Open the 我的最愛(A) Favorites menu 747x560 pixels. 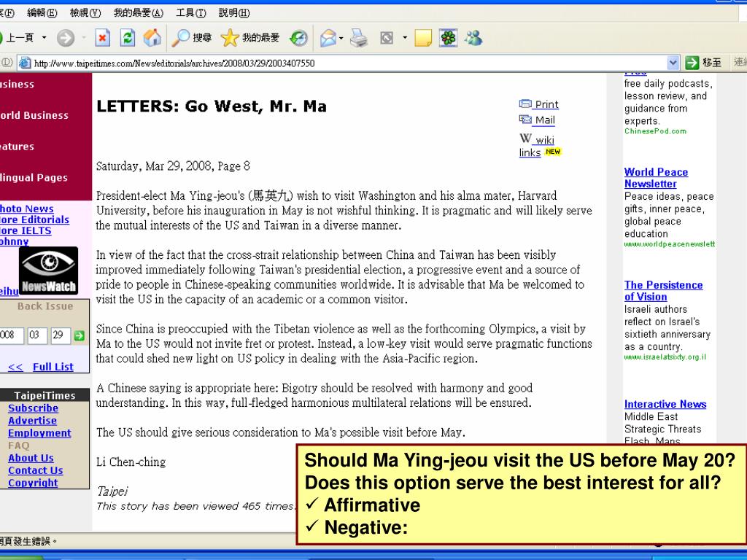point(138,13)
